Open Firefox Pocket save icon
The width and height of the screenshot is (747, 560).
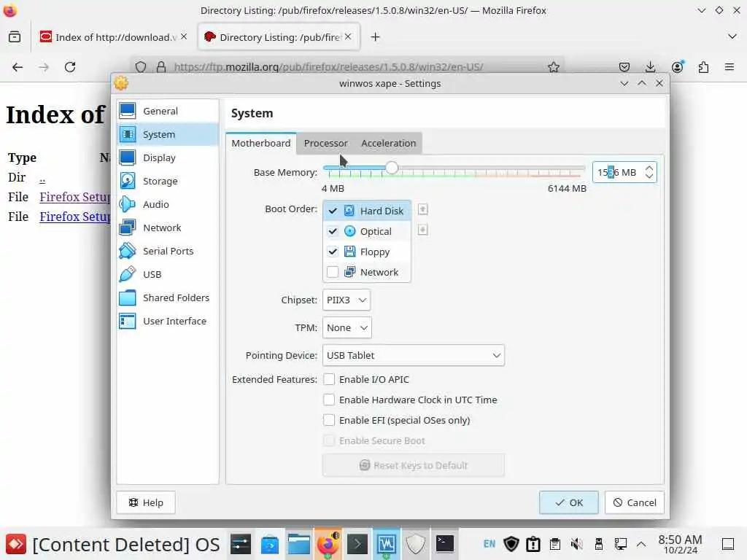(624, 67)
